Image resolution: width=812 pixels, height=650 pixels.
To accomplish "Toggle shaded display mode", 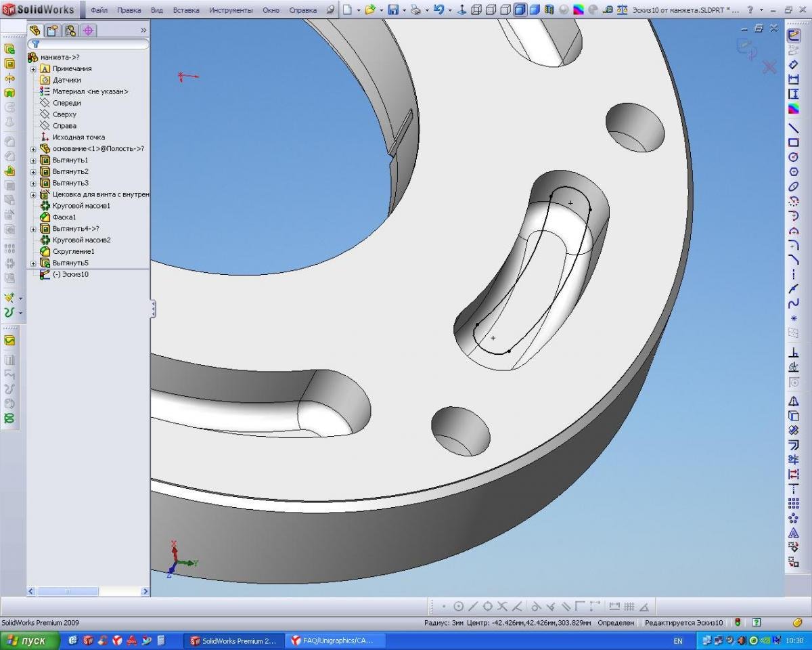I will [x=535, y=9].
